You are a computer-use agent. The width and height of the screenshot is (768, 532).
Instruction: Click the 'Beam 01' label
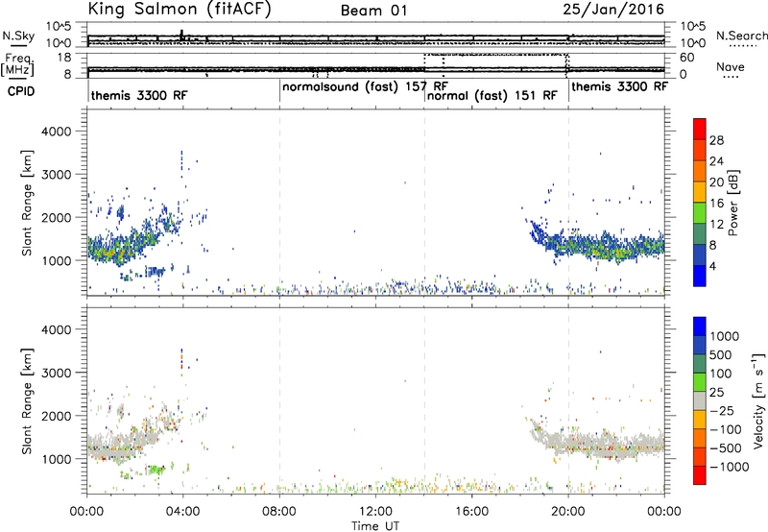click(373, 11)
